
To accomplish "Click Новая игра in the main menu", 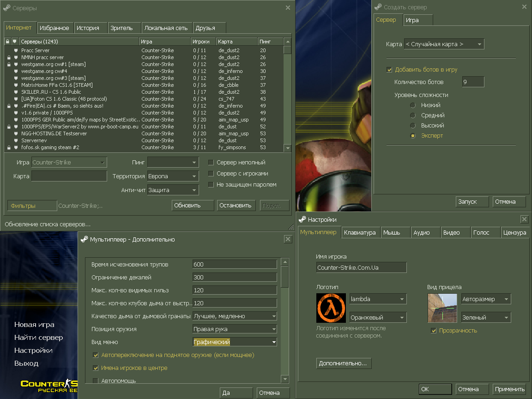I will click(x=34, y=324).
